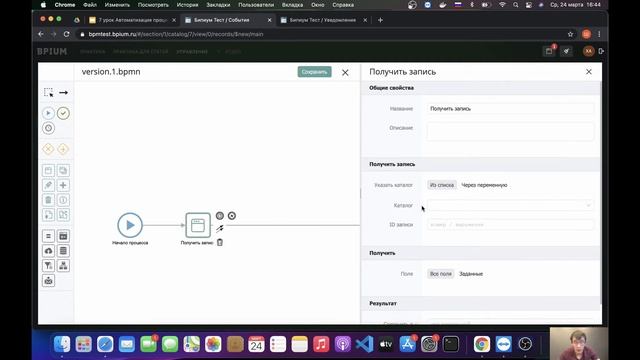The height and width of the screenshot is (360, 640).
Task: Open Visual Studio Code from the dock
Action: click(364, 344)
